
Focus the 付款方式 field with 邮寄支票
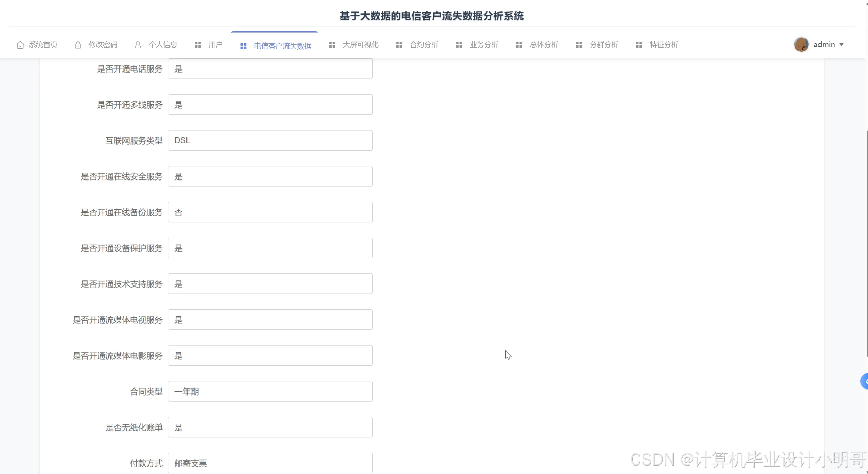(270, 463)
